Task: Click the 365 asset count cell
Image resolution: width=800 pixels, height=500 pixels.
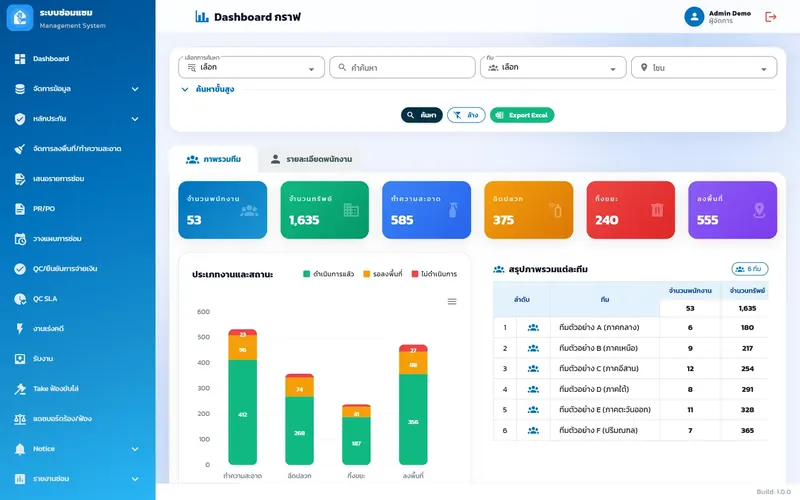Action: [747, 431]
